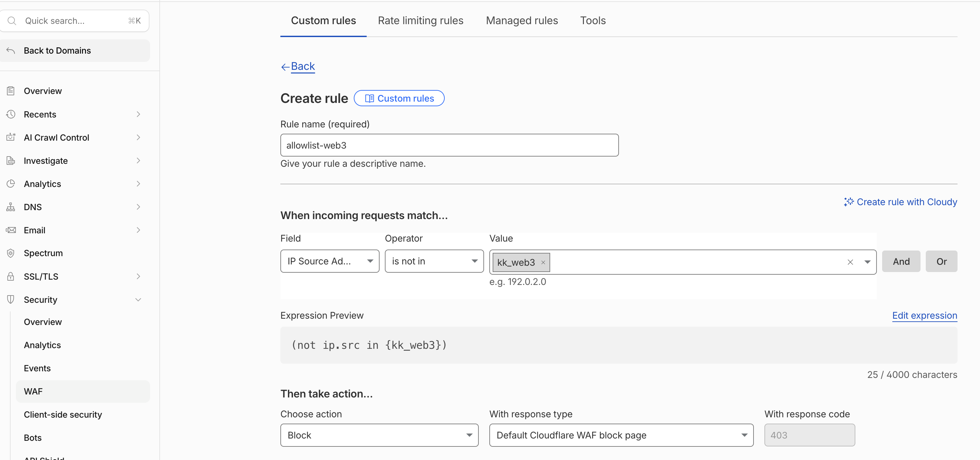Focus the Rule name input field
The width and height of the screenshot is (980, 460).
click(x=449, y=145)
